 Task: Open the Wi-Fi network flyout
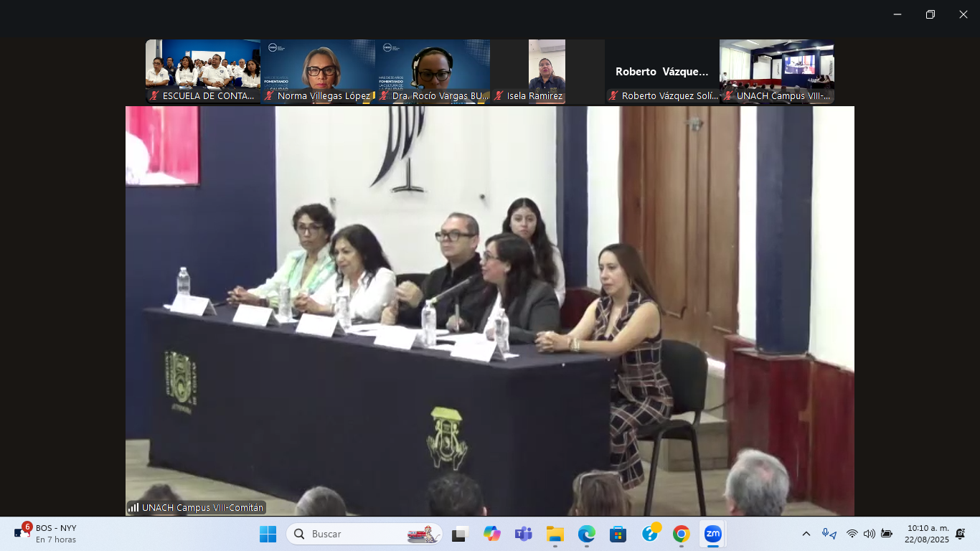852,534
